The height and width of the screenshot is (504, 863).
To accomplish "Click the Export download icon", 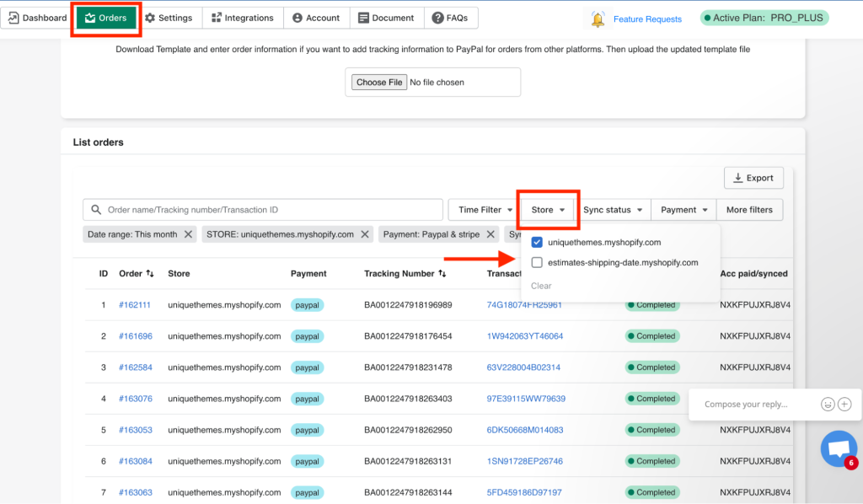I will (737, 178).
